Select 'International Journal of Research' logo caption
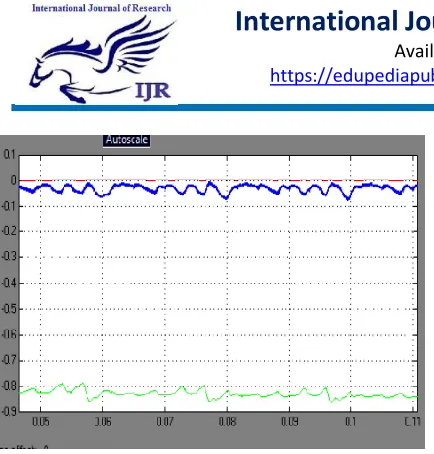This screenshot has height=454, width=434. coord(102,8)
